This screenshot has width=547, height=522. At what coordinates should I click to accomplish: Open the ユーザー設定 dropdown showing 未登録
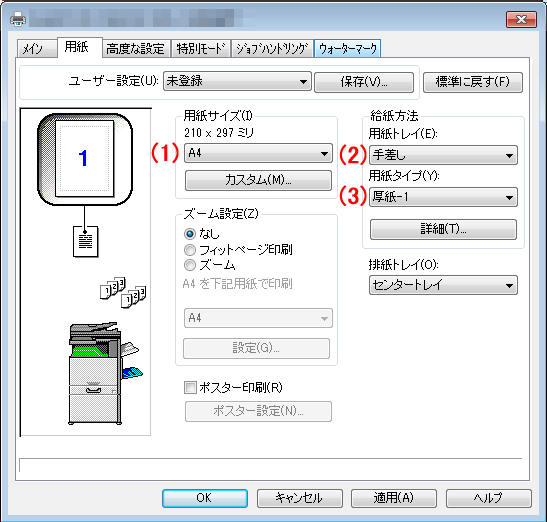click(237, 82)
